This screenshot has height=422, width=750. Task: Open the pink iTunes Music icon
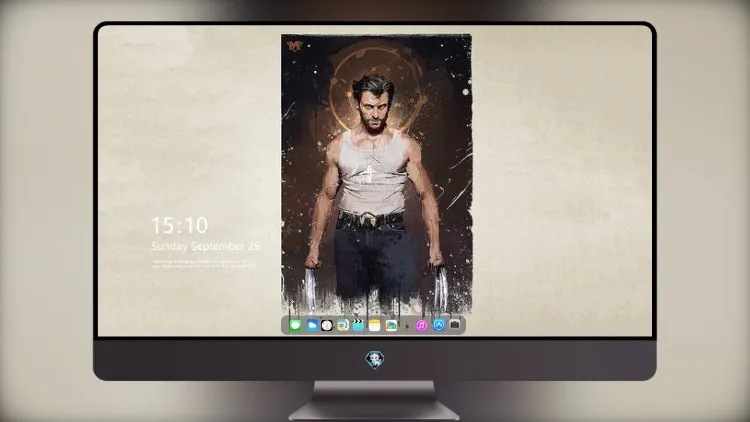coord(421,325)
